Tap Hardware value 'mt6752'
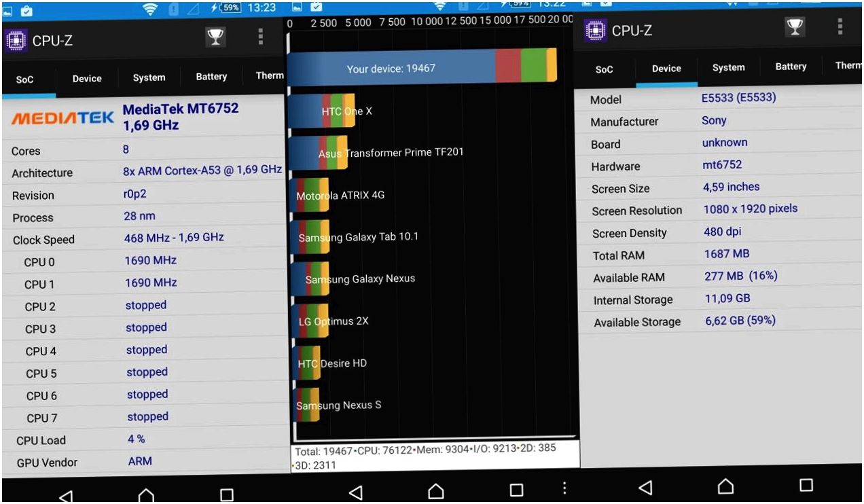 pyautogui.click(x=722, y=164)
